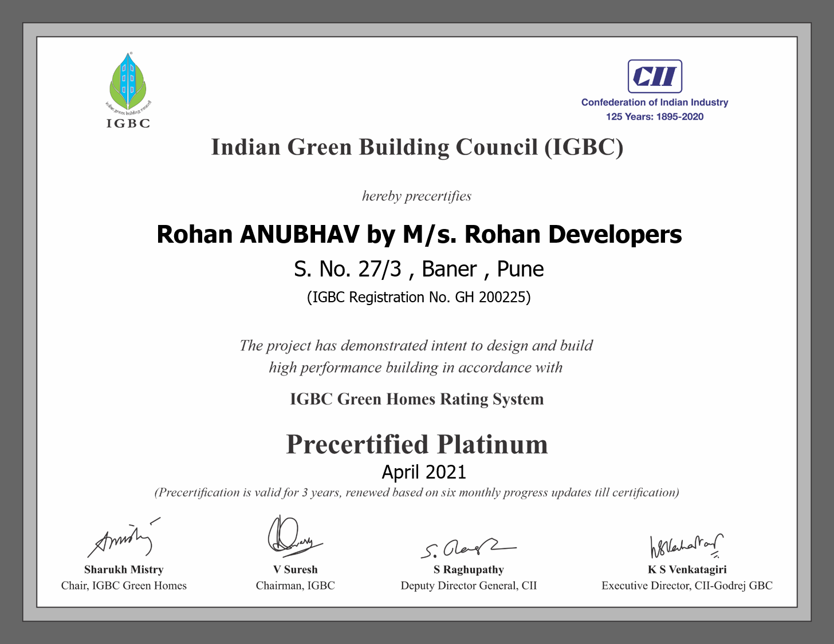Viewport: 834px width, 644px height.
Task: Click the name 'K S Venkatagiri'
Action: click(687, 570)
